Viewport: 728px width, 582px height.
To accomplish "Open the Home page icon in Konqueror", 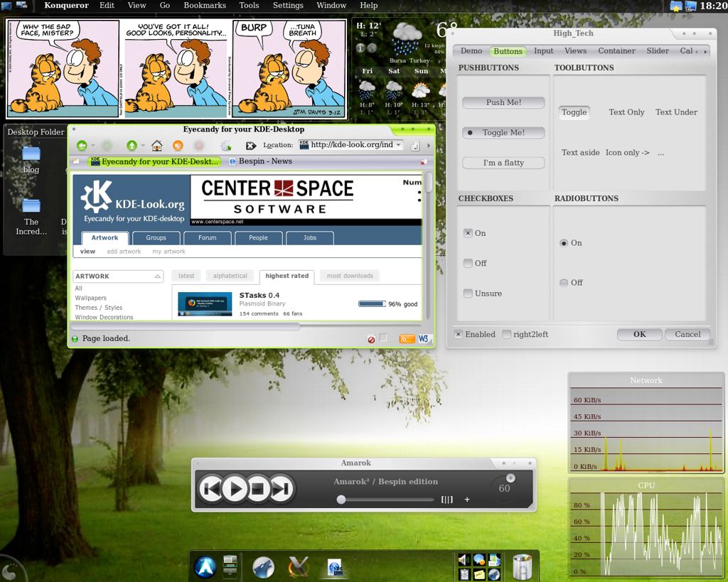I will click(x=157, y=146).
